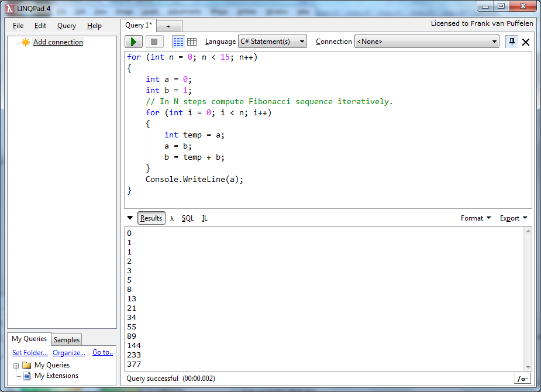This screenshot has width=541, height=392.
Task: Click the Add connection link
Action: [x=58, y=42]
